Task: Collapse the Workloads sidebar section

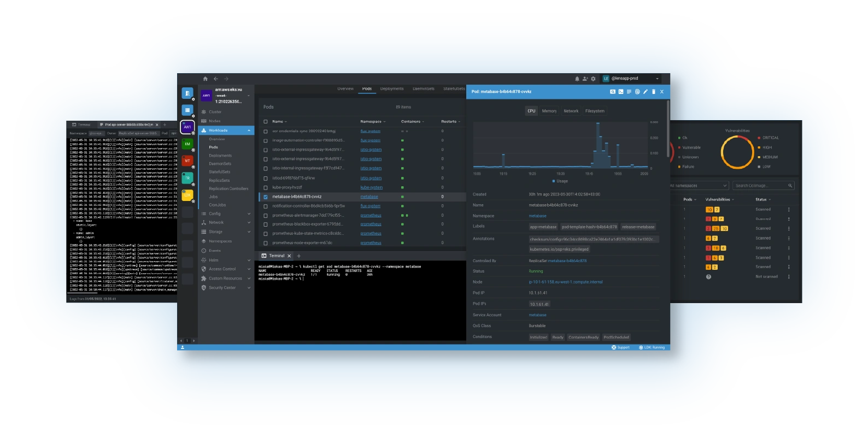Action: coord(249,131)
